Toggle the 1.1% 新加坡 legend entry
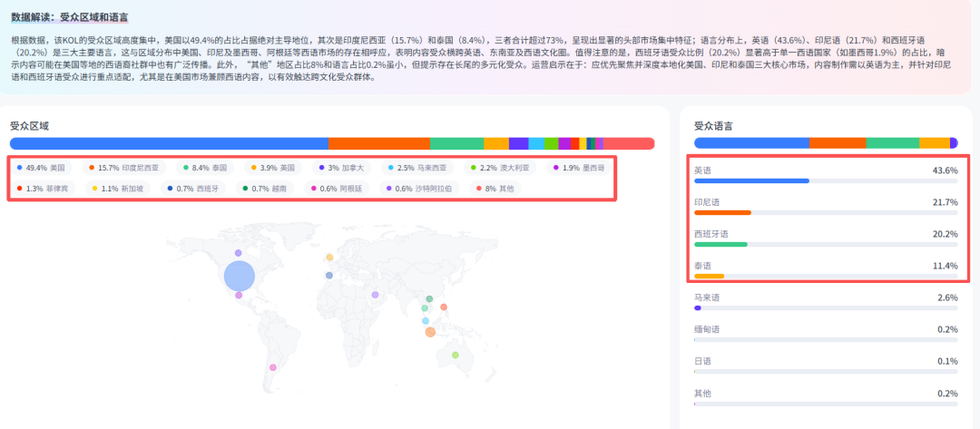Image resolution: width=980 pixels, height=429 pixels. tap(117, 188)
